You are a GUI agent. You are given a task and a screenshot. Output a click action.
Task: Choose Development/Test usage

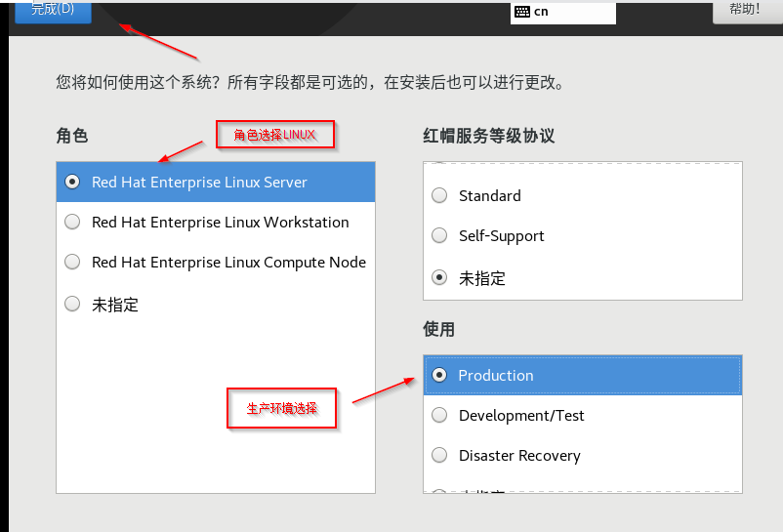(x=582, y=415)
